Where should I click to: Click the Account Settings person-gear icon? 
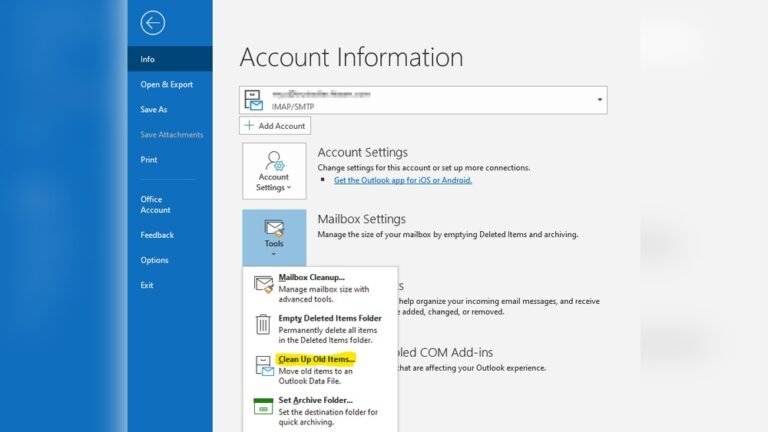274,161
